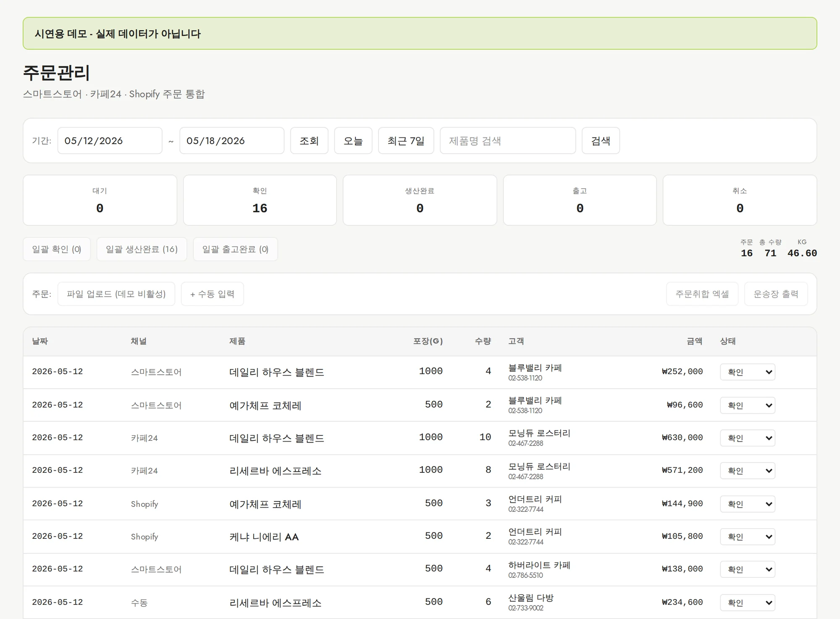
Task: Open the end date field 05/18/2026
Action: click(x=232, y=141)
